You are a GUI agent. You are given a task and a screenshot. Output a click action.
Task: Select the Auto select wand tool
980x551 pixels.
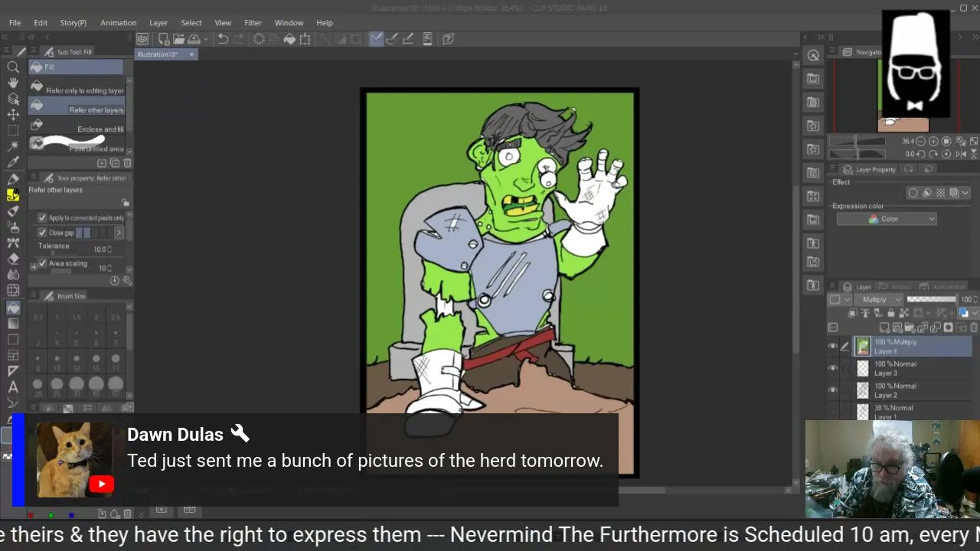coord(13,145)
